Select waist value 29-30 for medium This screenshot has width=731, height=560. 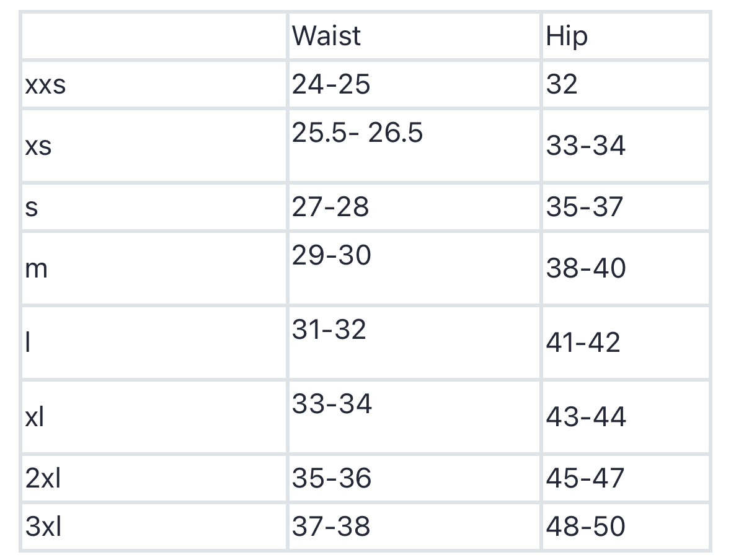(x=332, y=255)
